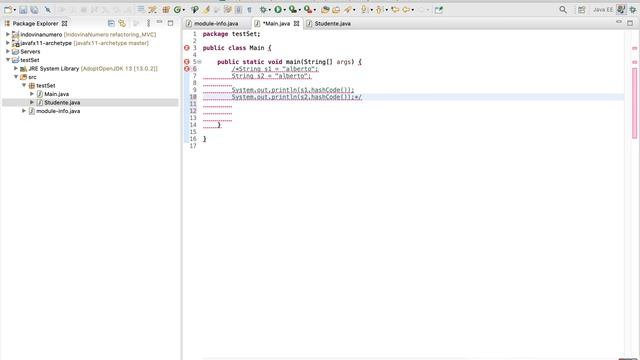Collapse the testSet project node
The image size is (640, 360).
pyautogui.click(x=8, y=60)
